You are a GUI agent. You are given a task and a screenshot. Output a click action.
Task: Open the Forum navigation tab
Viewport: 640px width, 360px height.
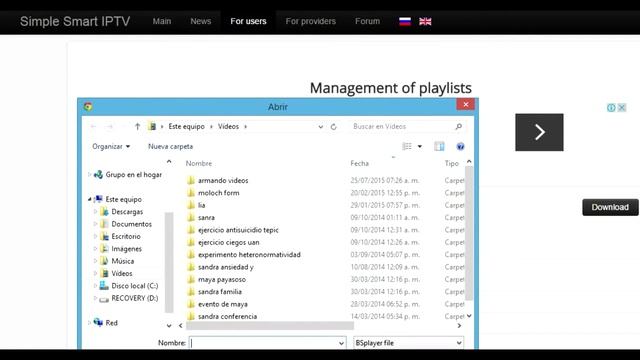click(367, 21)
